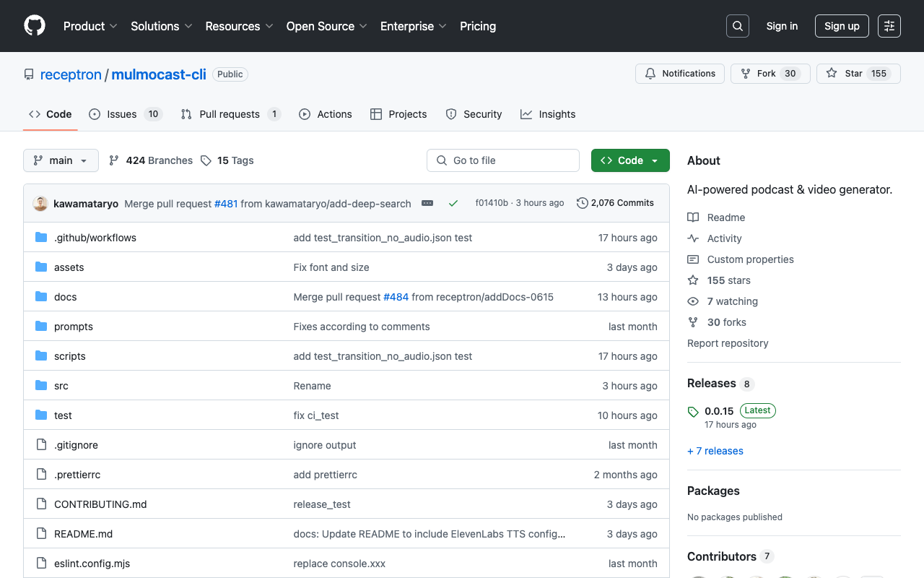This screenshot has height=578, width=924.
Task: Click the 0.0.15 release tag icon
Action: 693,412
